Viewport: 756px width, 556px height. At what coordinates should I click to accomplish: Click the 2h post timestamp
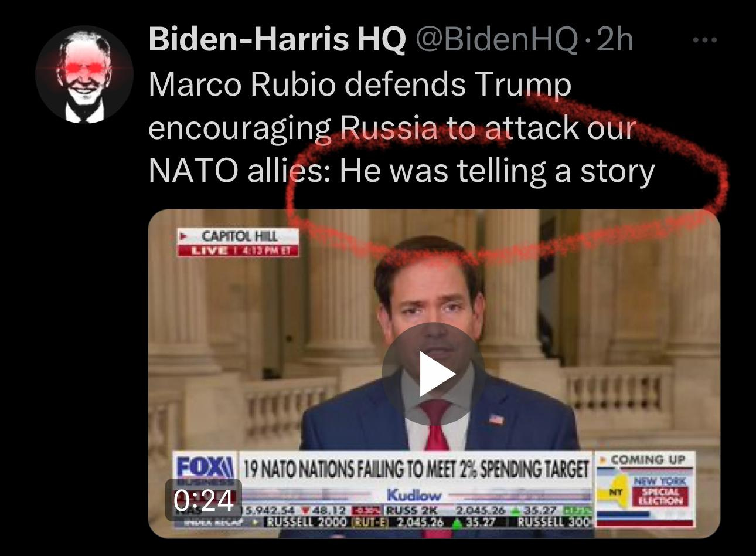[x=615, y=39]
